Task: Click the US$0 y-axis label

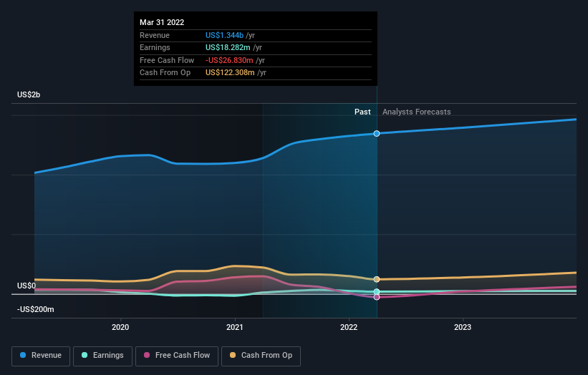Action: coord(26,286)
